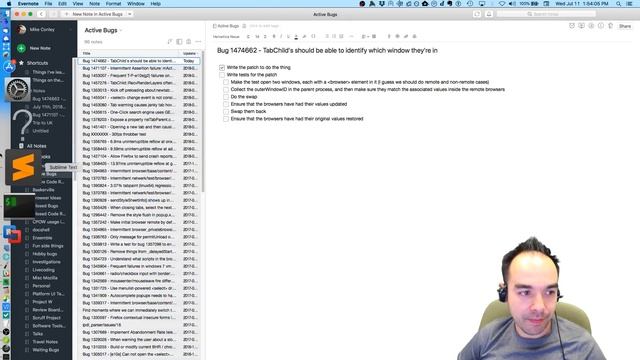Open note 'Bug 1471107 - Intermittent Assertion failure'
The width and height of the screenshot is (640, 360).
[139, 68]
